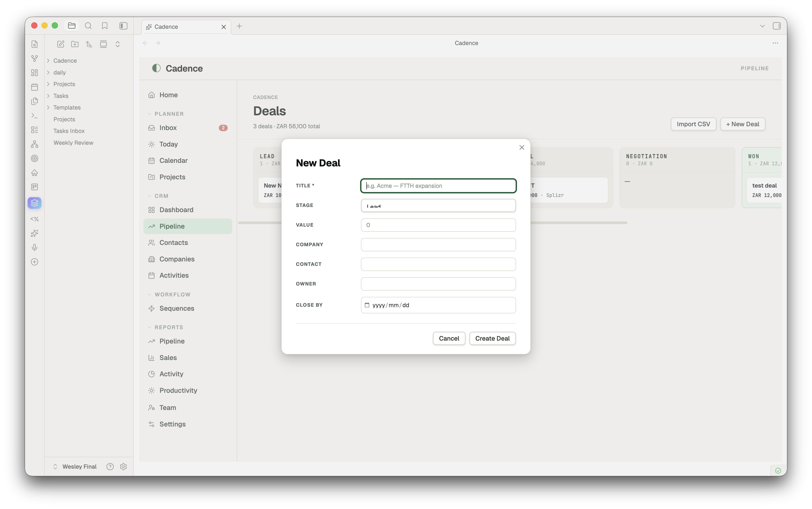Click the green sync status check icon
The width and height of the screenshot is (812, 509).
[778, 470]
